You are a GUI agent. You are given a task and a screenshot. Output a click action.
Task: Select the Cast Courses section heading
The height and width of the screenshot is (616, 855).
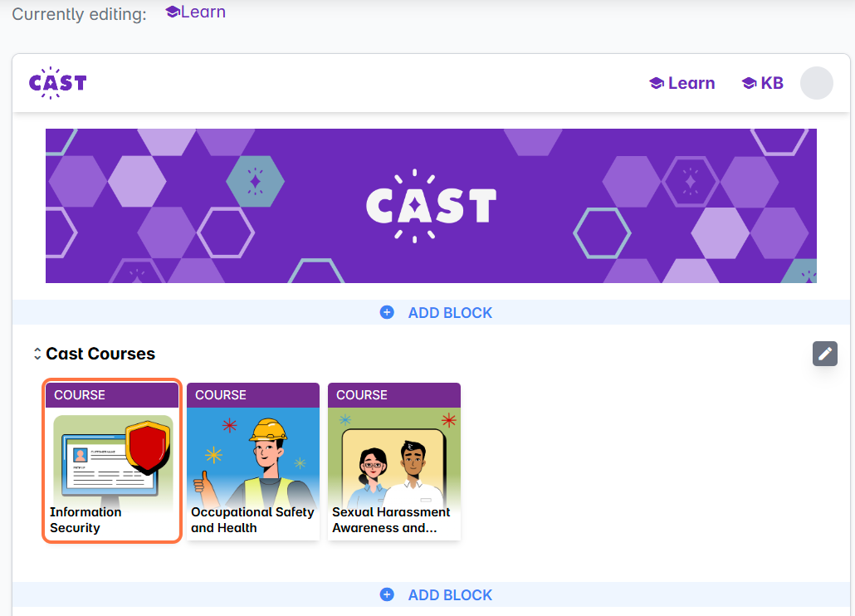(x=100, y=354)
